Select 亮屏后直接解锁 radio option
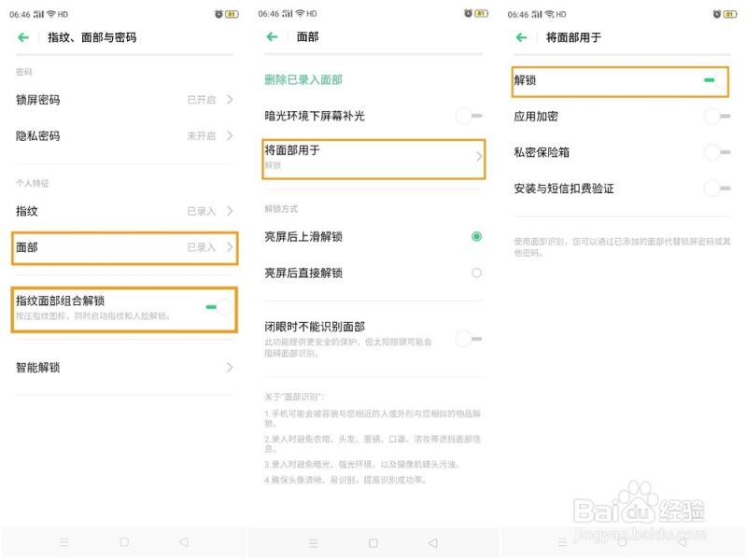 [476, 273]
